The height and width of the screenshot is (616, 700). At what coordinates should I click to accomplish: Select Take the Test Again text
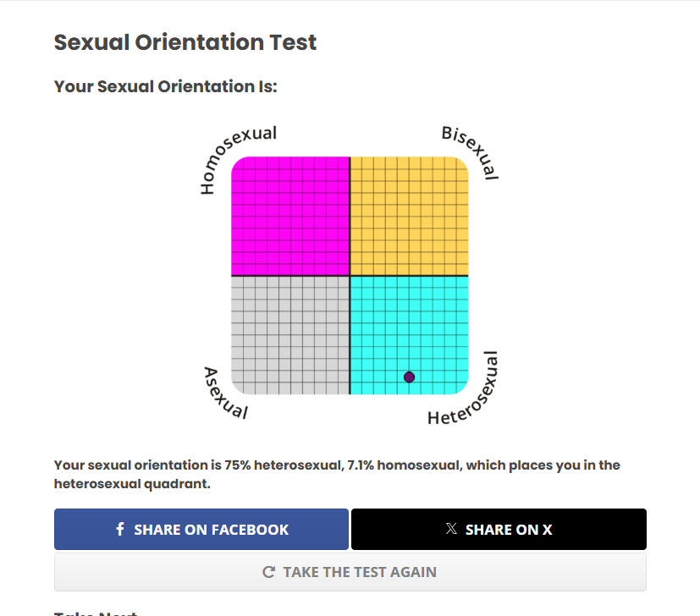(360, 572)
